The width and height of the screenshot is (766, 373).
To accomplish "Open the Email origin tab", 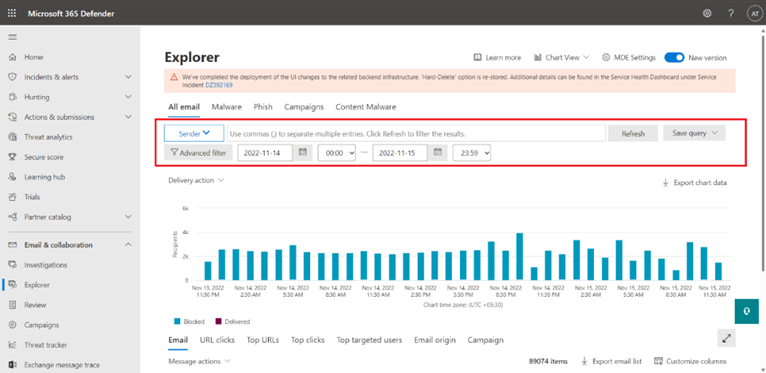I will (435, 340).
